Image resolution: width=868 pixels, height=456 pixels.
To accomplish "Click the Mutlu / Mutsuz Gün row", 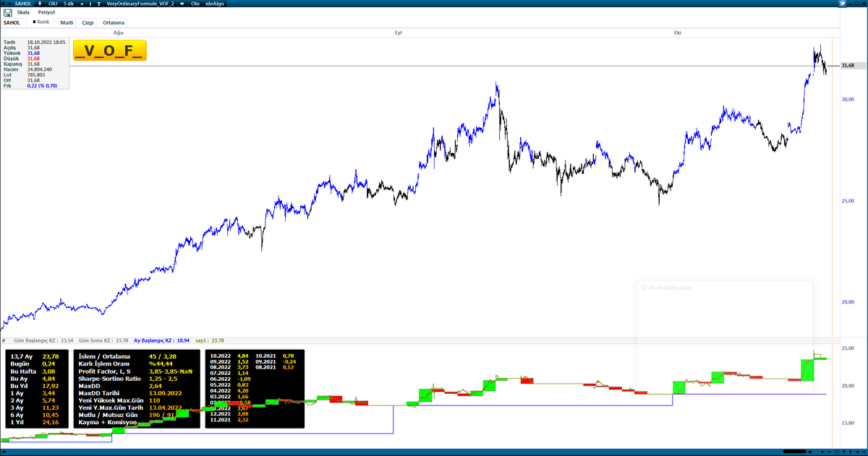I will (x=127, y=414).
